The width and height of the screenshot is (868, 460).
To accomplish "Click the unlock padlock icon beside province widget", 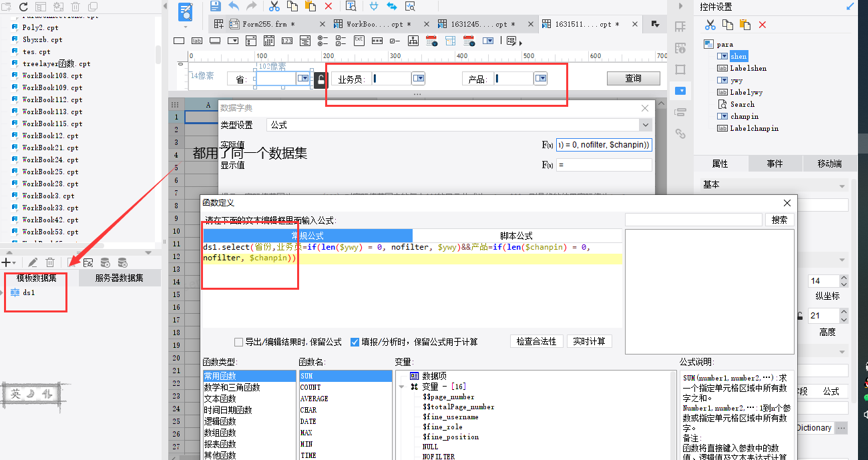I will 320,80.
